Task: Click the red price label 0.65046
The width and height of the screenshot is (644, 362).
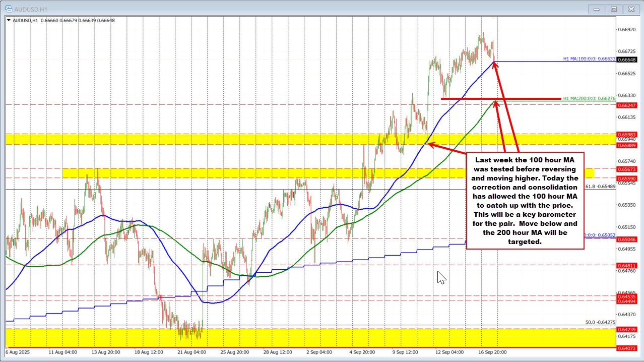Action: coord(627,239)
